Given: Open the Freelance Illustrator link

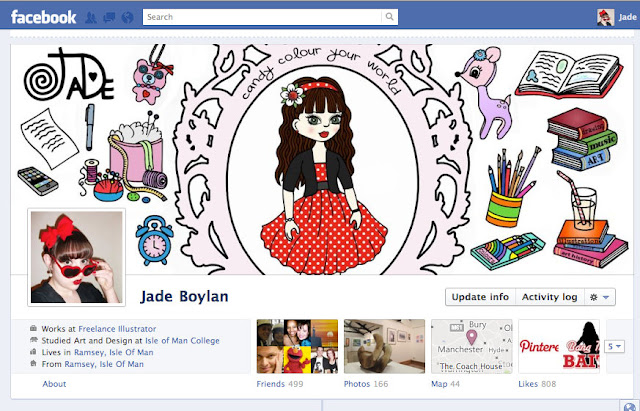Looking at the screenshot, I should click(117, 329).
